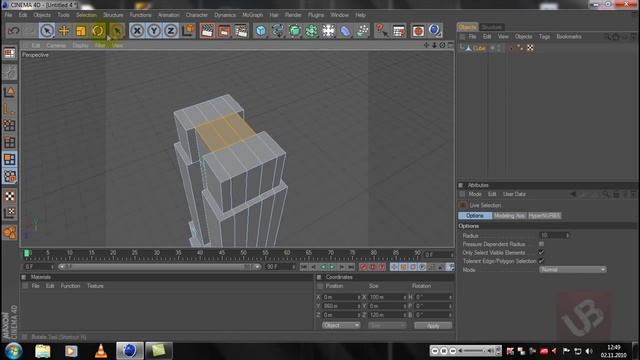Select the Options tab in Attributes
Image resolution: width=640 pixels, height=360 pixels.
click(x=475, y=216)
